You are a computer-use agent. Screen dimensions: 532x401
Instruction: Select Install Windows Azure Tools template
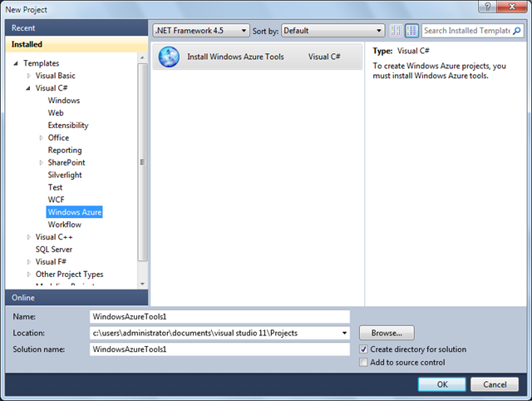257,57
